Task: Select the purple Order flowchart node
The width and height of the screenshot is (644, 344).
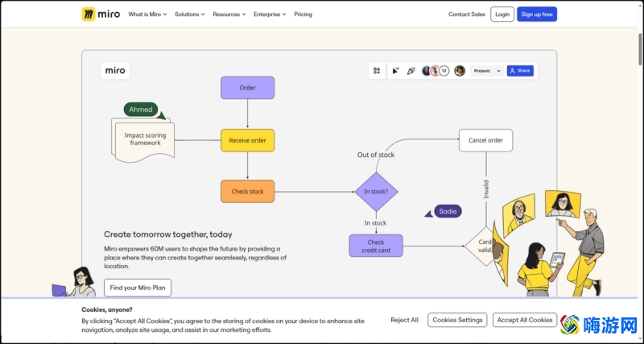Action: click(x=248, y=88)
